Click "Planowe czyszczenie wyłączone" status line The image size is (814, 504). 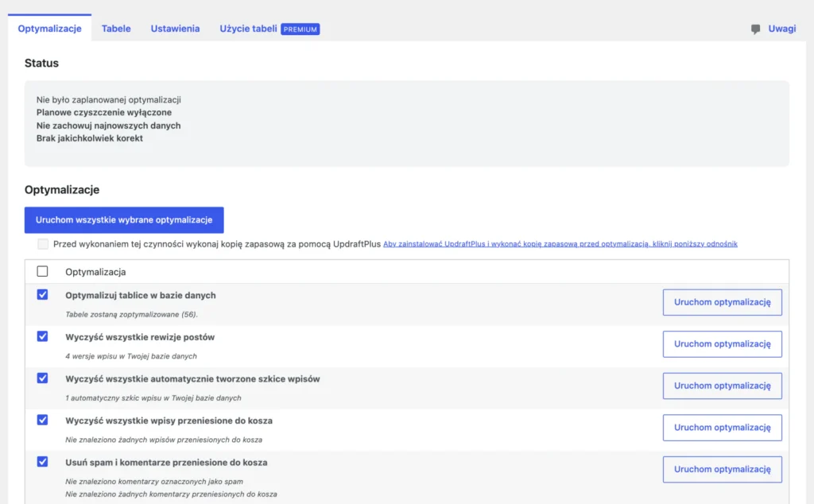click(x=104, y=113)
